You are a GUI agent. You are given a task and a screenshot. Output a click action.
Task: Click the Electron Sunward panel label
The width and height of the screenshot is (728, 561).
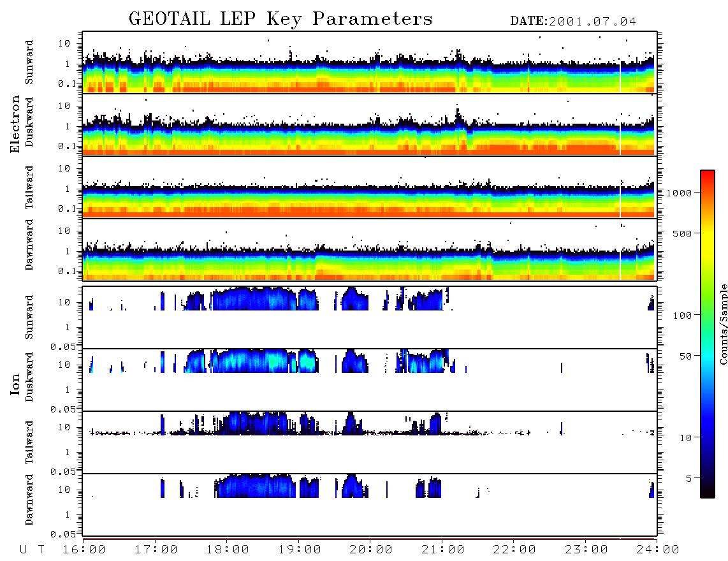[29, 62]
